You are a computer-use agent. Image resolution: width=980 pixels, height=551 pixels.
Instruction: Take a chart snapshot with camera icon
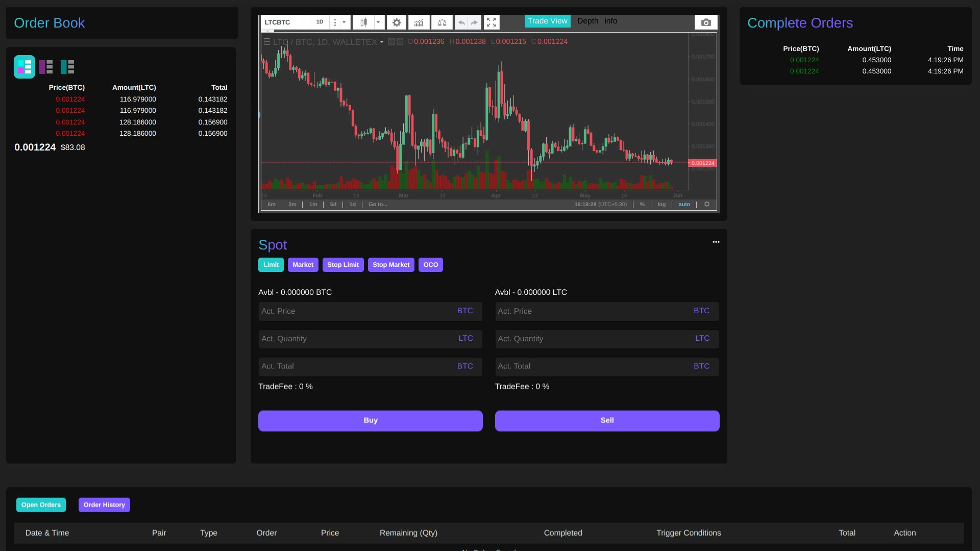point(705,22)
